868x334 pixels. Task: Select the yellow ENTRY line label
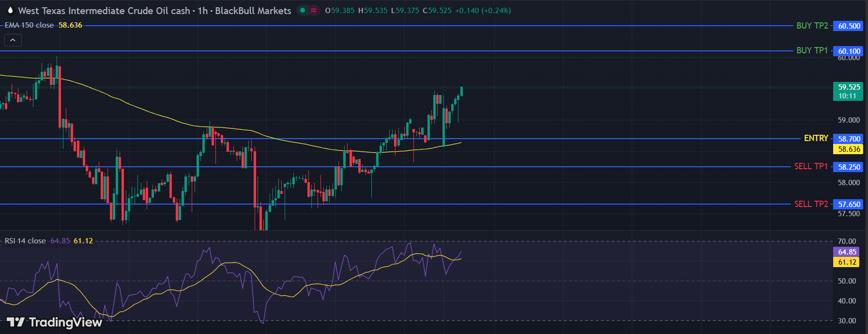816,138
